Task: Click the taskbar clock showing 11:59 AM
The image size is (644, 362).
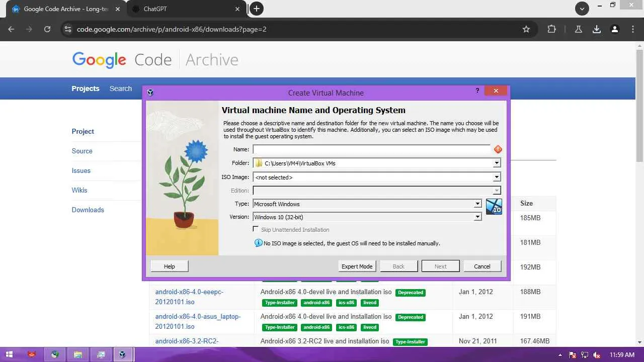Action: coord(622,355)
